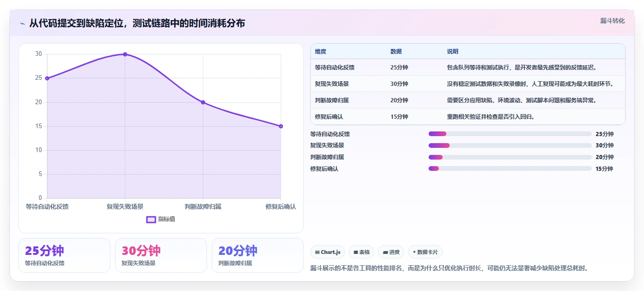
Task: Click the 30 tick on the chart y-axis
Action: tap(38, 54)
